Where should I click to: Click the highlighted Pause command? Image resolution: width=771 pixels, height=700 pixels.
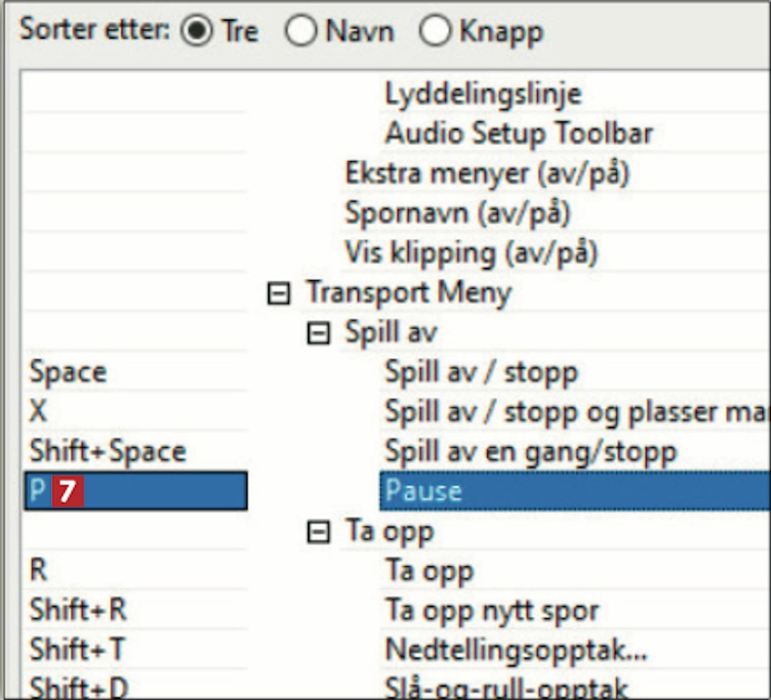424,491
